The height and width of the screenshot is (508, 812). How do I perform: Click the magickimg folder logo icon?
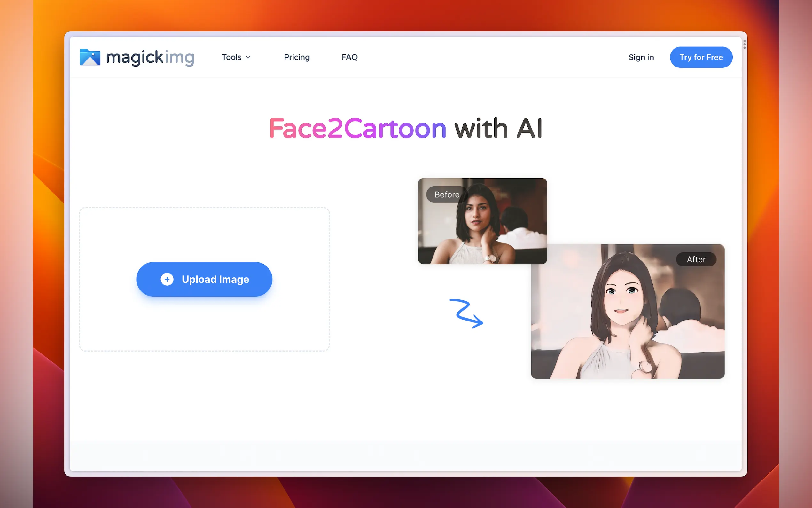tap(90, 57)
